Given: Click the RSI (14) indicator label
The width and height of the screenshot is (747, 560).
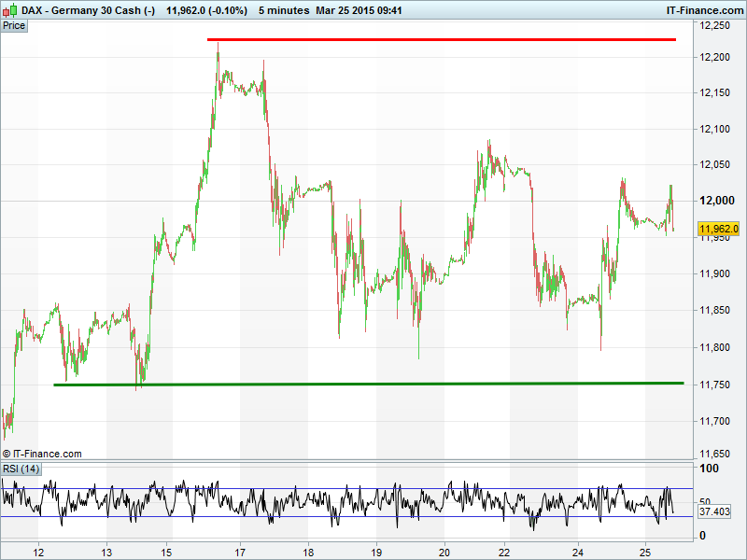Looking at the screenshot, I should click(21, 469).
